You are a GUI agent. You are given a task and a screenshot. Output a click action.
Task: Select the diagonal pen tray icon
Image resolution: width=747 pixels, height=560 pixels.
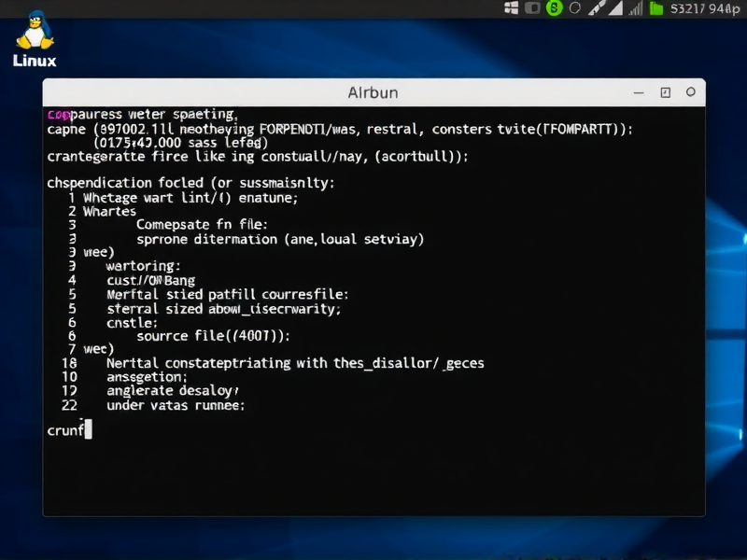click(x=599, y=8)
